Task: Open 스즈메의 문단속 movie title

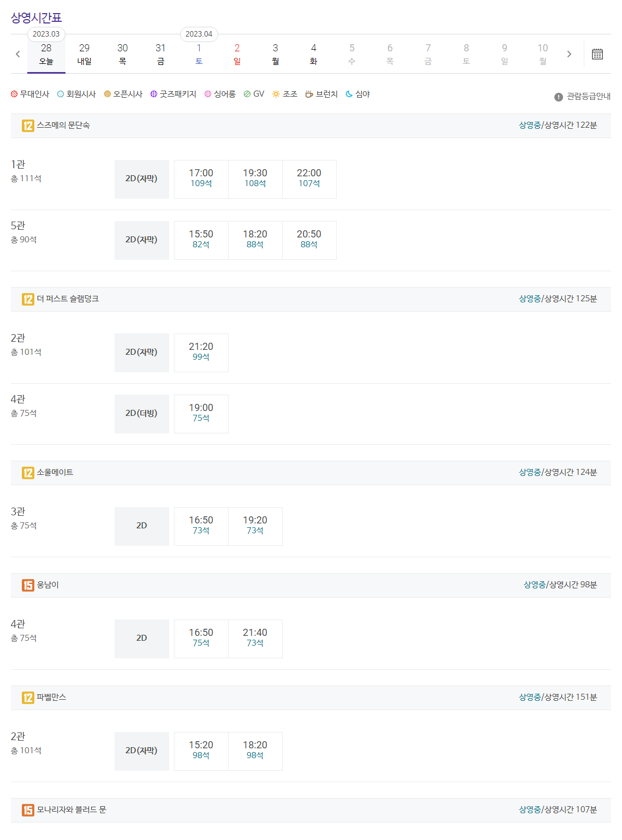Action: point(63,126)
